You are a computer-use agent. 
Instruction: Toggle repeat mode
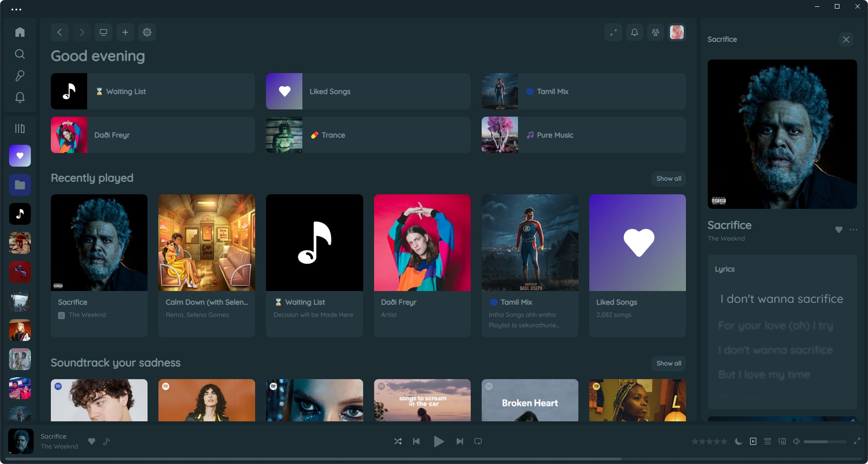[x=478, y=441]
